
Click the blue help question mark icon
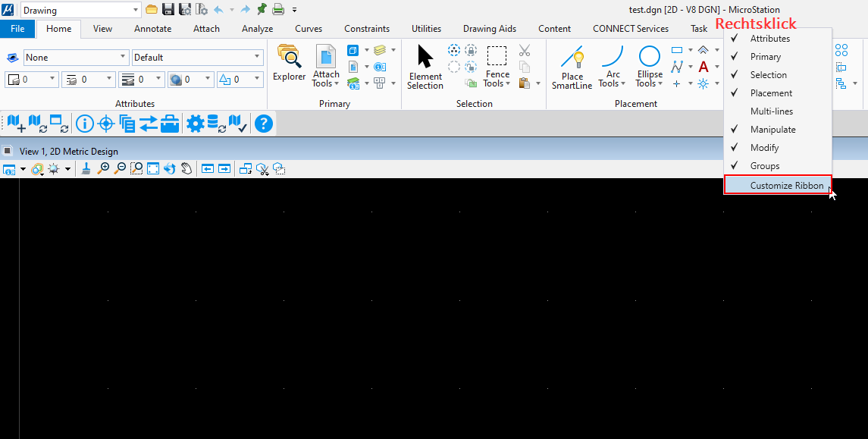[x=263, y=124]
